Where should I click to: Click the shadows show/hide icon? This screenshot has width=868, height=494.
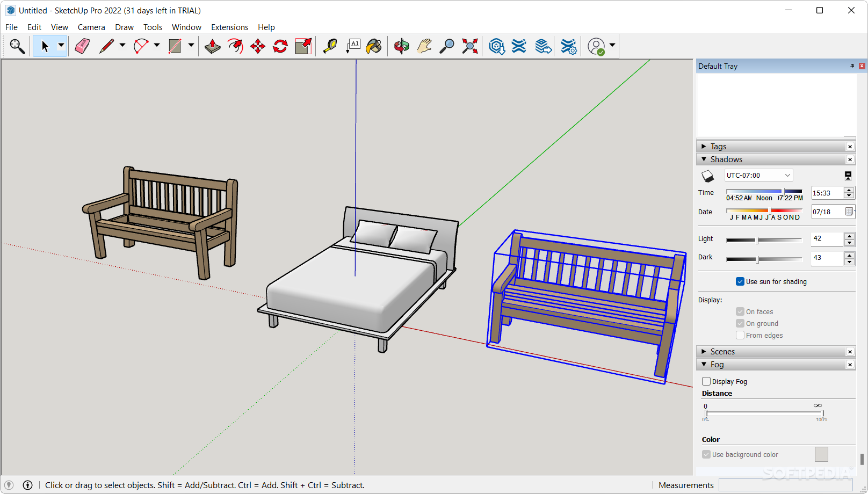click(x=707, y=176)
